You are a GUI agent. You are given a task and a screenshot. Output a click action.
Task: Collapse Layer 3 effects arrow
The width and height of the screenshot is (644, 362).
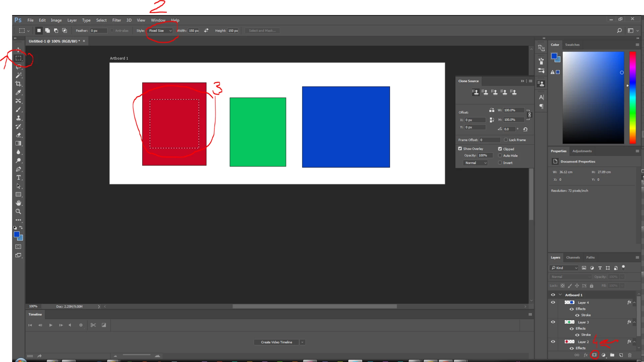click(634, 322)
